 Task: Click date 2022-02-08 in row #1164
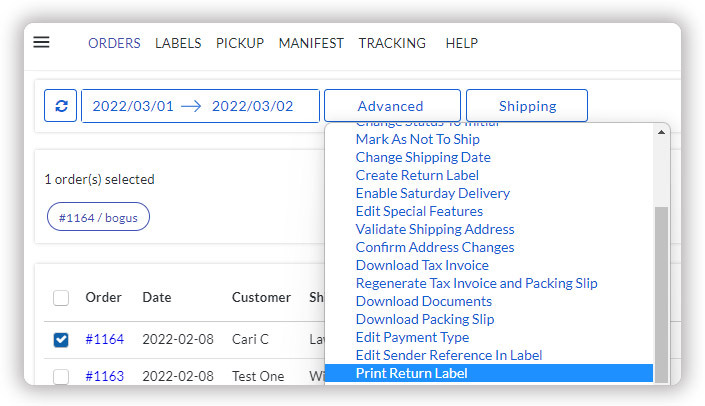coord(178,339)
